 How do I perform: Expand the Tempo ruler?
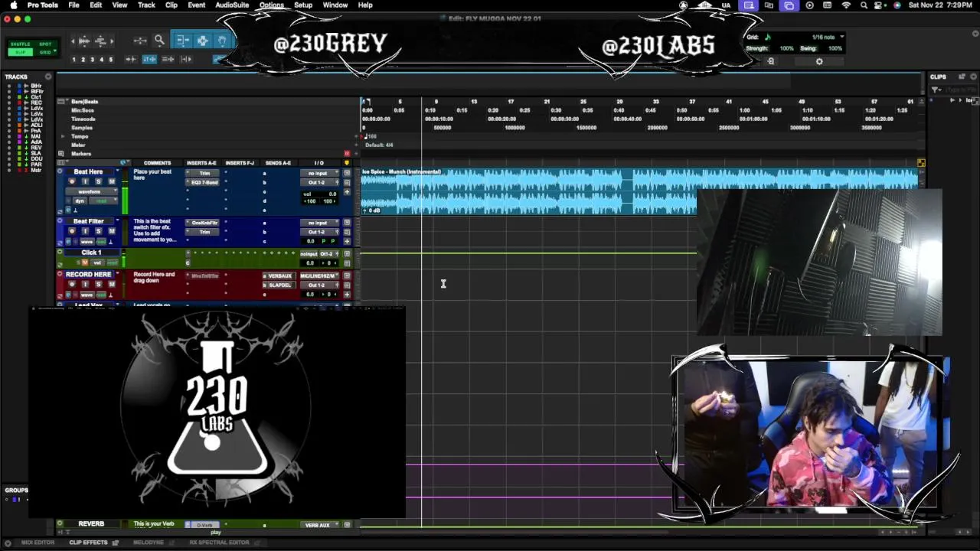[x=63, y=136]
